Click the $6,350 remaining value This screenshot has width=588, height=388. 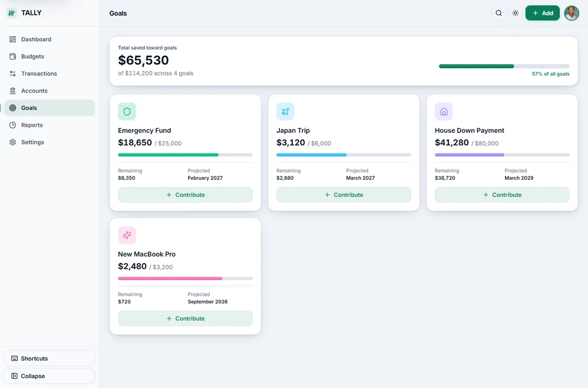(x=126, y=178)
